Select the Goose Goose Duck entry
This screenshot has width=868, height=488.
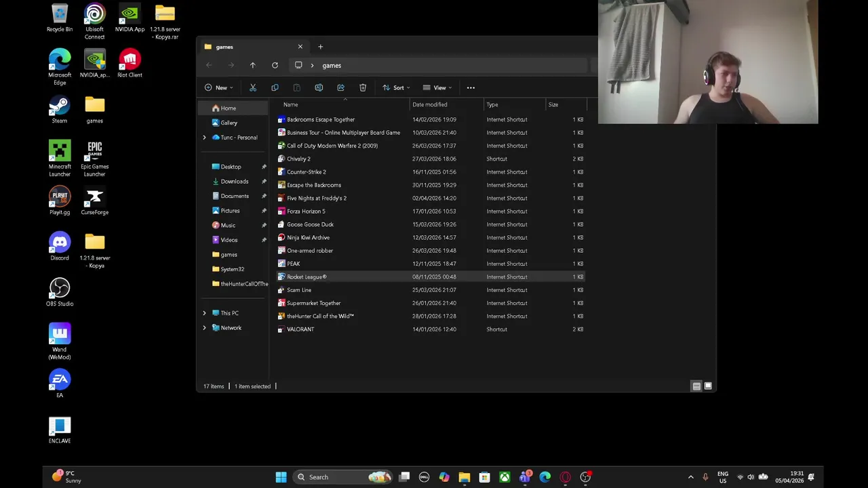(x=430, y=224)
